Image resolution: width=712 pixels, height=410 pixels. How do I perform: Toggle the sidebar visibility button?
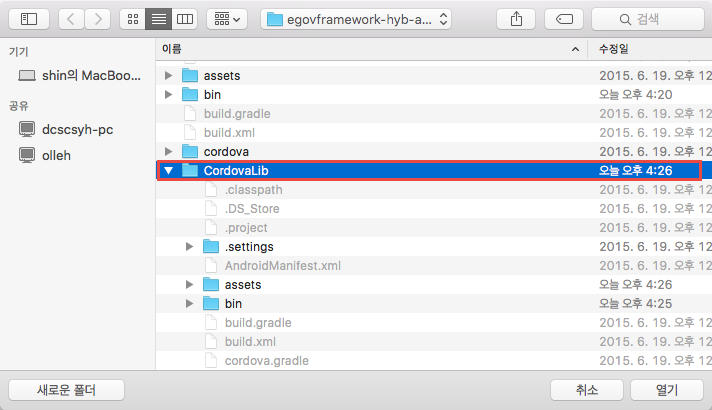click(x=29, y=19)
